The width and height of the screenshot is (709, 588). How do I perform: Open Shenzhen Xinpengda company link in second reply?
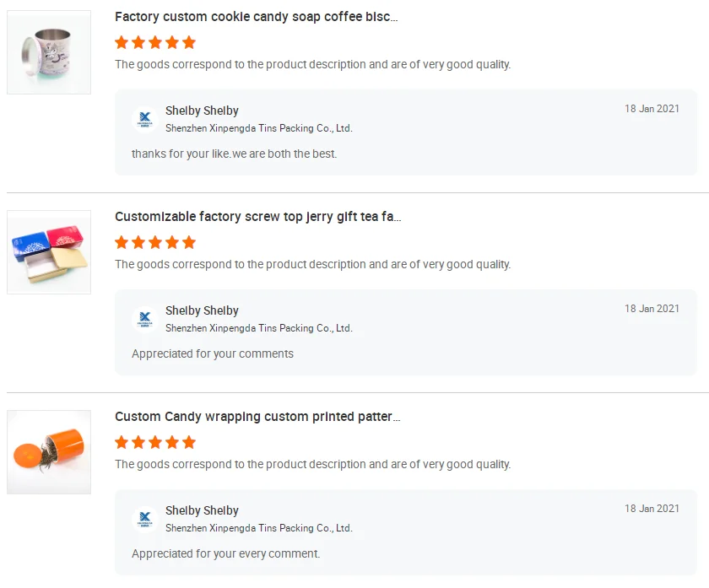click(x=258, y=328)
